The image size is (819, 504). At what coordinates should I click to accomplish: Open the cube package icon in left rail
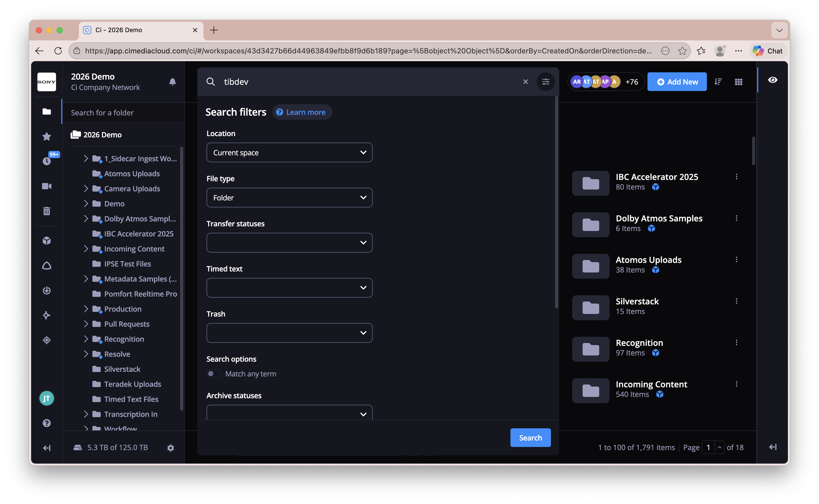click(47, 241)
